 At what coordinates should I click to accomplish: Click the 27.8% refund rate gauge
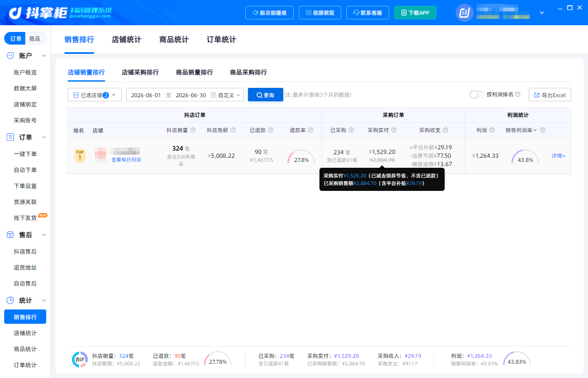(x=301, y=156)
